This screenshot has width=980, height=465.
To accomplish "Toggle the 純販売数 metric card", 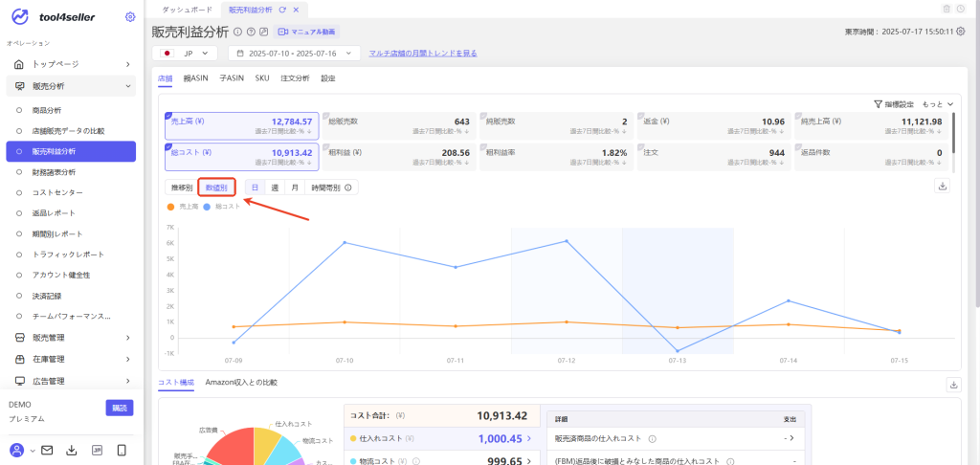I will pyautogui.click(x=556, y=126).
